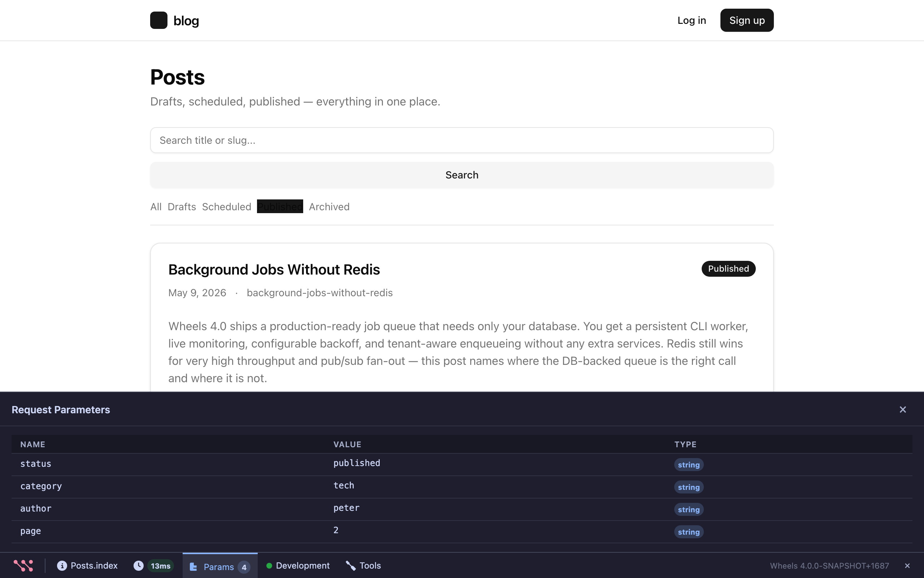Select the highlighted Published filter
The height and width of the screenshot is (578, 924).
pos(280,206)
